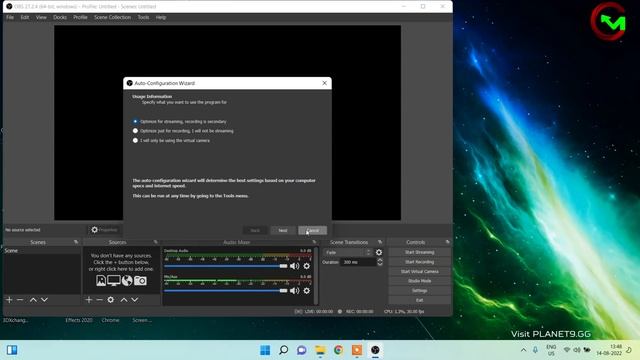Viewport: 640px width, 360px height.
Task: Open transition properties gear icon
Action: coord(379,253)
